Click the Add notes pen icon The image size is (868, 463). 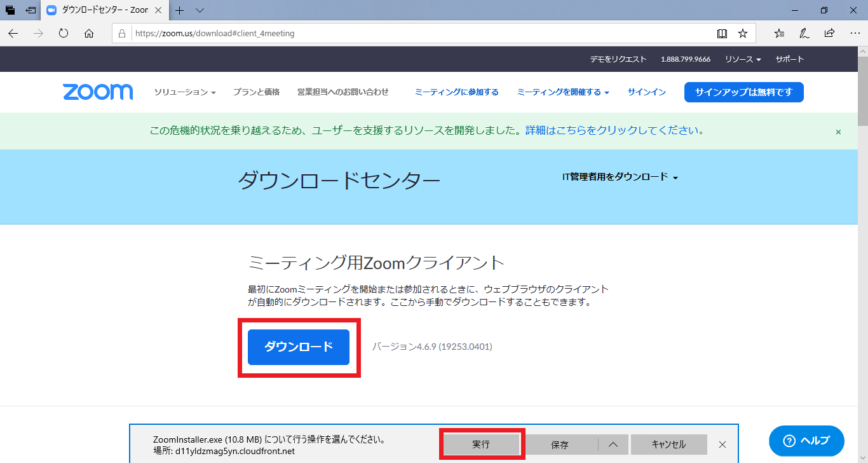click(804, 34)
